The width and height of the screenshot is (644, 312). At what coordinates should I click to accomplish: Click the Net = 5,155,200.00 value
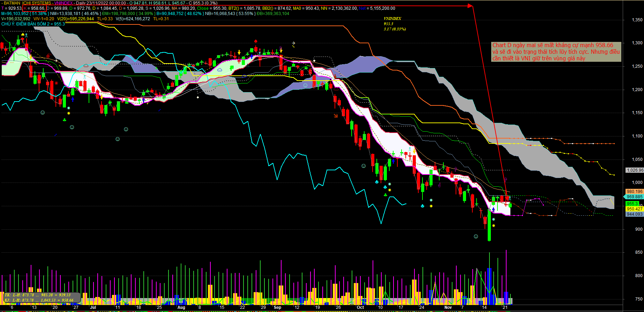377,8
